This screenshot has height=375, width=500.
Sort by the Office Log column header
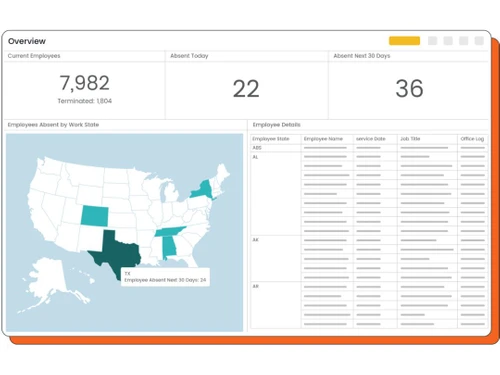tap(473, 139)
